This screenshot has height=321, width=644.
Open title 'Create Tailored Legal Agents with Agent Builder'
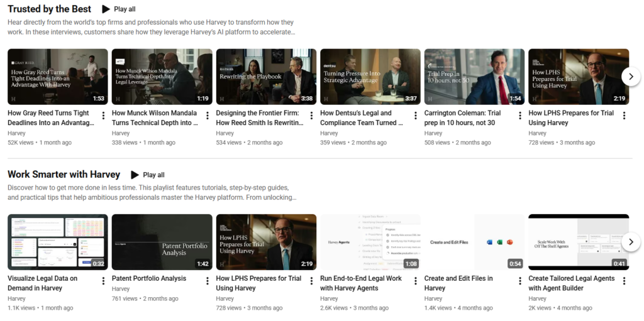tap(572, 283)
